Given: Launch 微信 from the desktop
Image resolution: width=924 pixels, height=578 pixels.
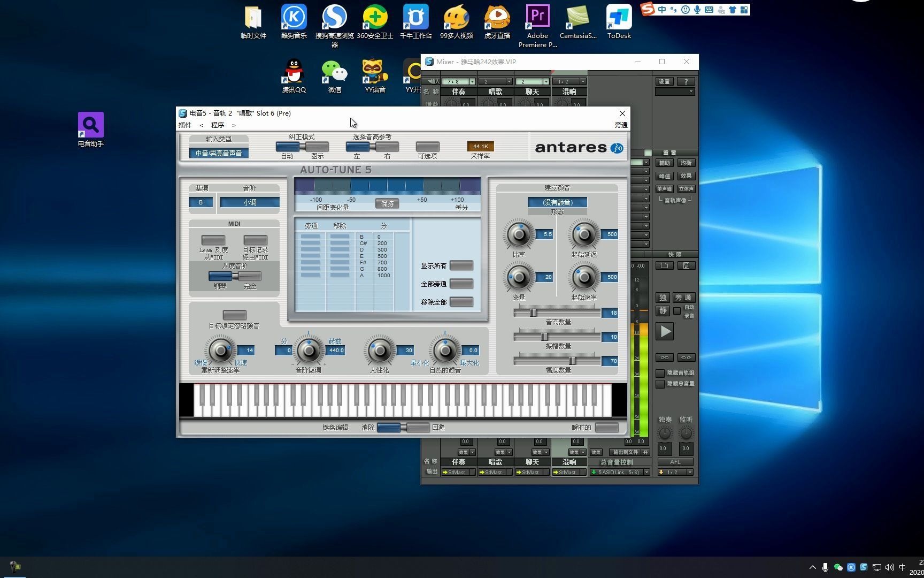Looking at the screenshot, I should pos(334,75).
